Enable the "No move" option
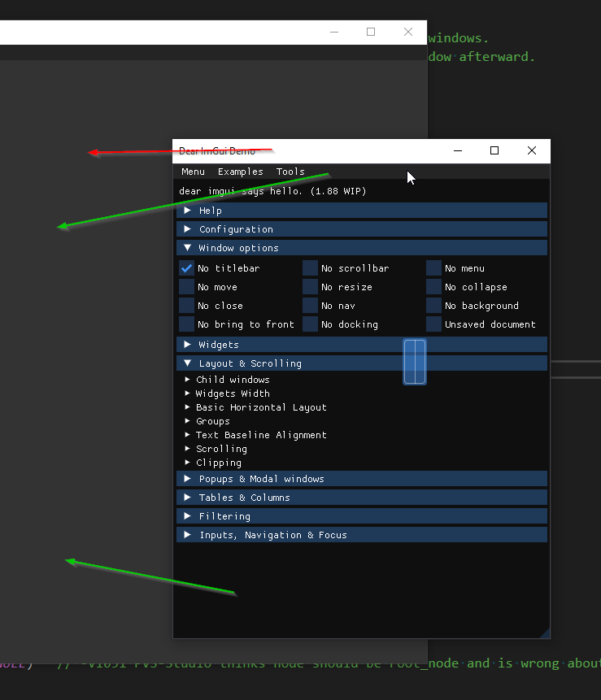The image size is (601, 700). click(186, 286)
